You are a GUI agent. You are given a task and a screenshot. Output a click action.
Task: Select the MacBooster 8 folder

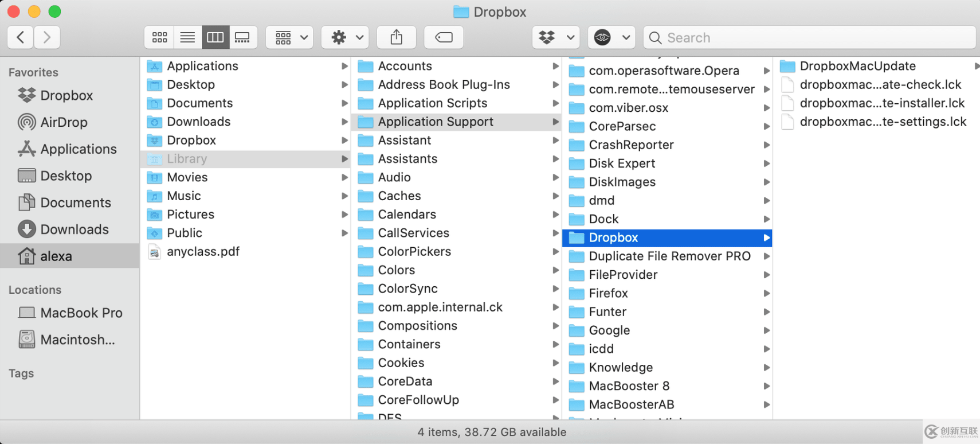[x=668, y=386]
